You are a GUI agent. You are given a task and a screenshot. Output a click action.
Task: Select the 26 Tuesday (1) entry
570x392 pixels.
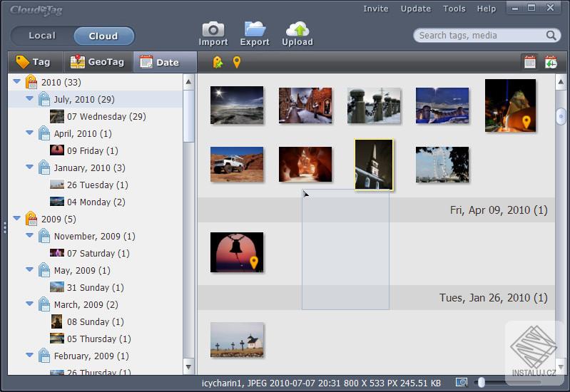(98, 185)
